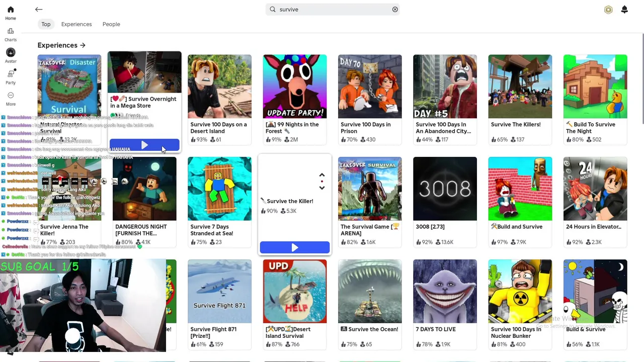Open Desert Island Survival thumbnail
This screenshot has width=644, height=362.
(295, 291)
